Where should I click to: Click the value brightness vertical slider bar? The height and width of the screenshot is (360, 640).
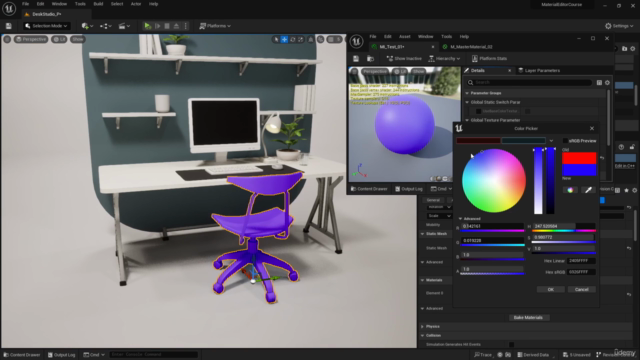[x=550, y=181]
